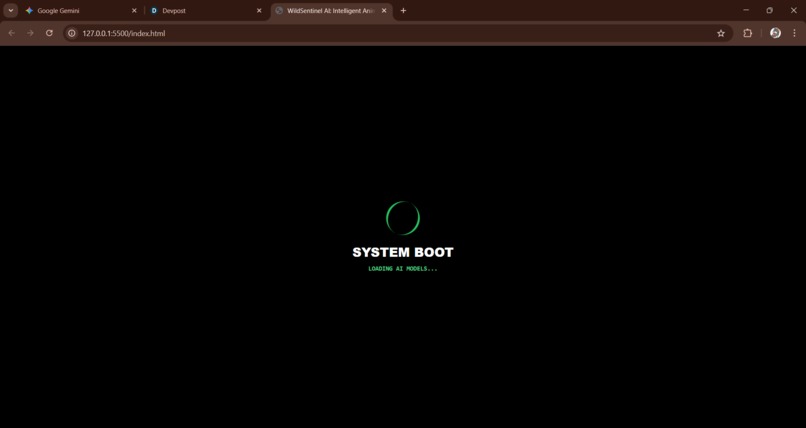Open the Chrome profile avatar

coord(775,33)
